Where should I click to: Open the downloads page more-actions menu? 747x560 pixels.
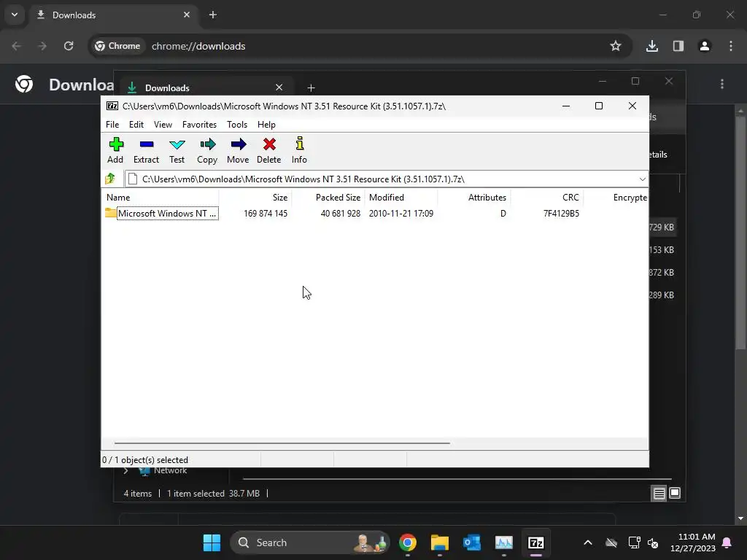pyautogui.click(x=722, y=85)
